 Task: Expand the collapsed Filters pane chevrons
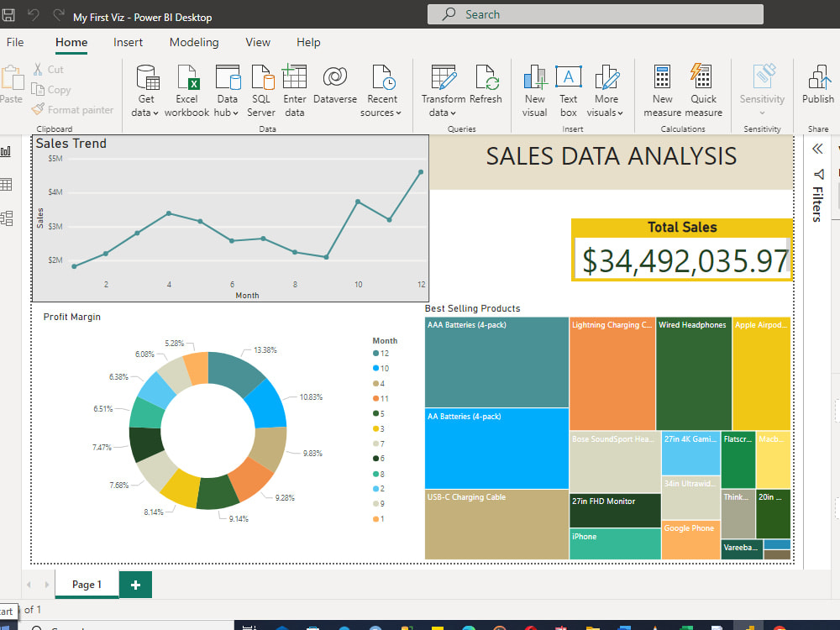817,149
